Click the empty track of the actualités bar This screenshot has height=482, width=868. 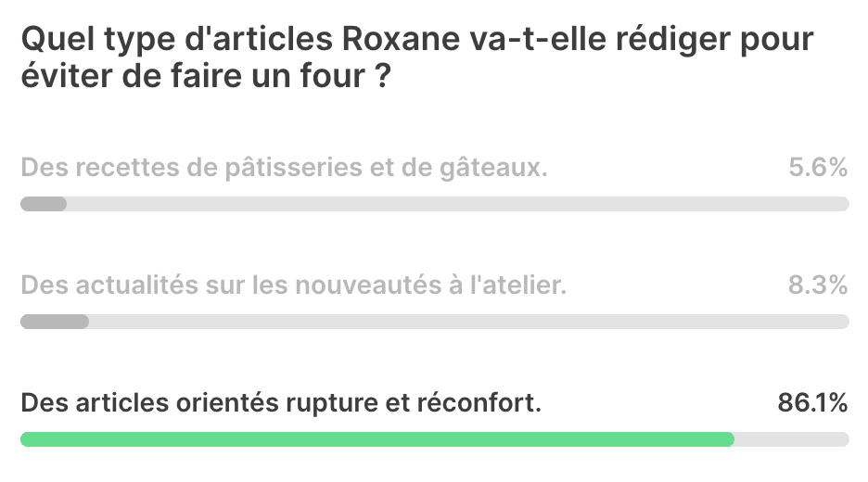click(469, 322)
